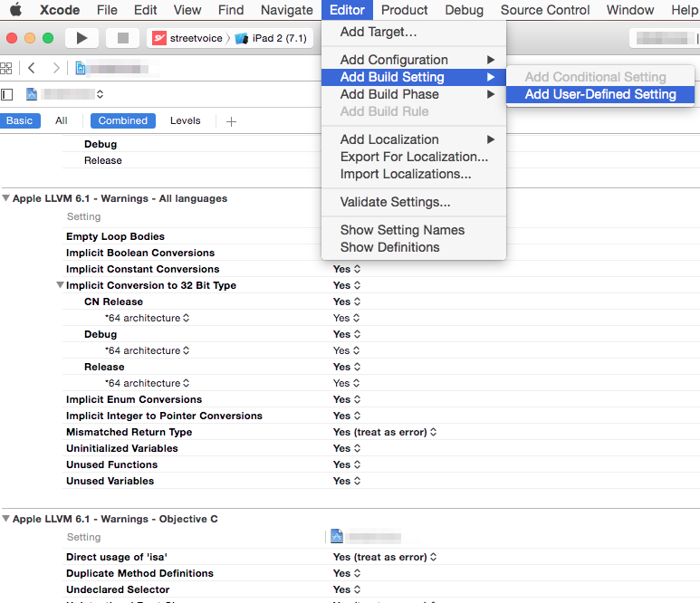Toggle the projects and targets sidebar icon
700x603 pixels.
(x=7, y=94)
